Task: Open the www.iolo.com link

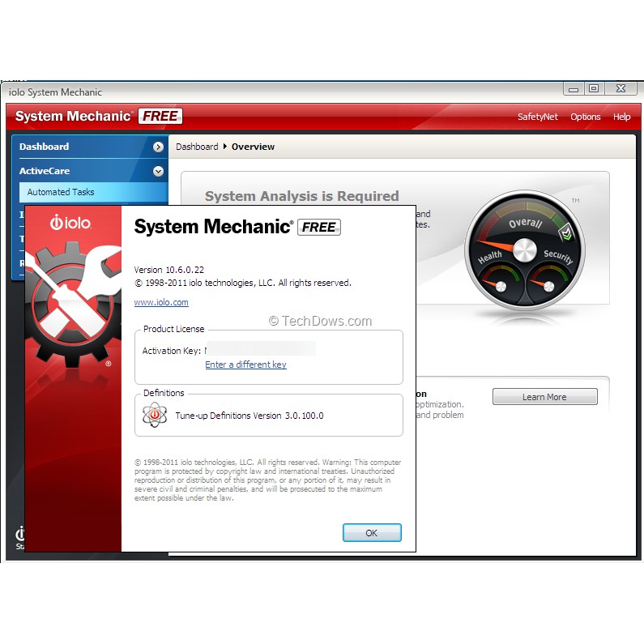Action: tap(161, 302)
